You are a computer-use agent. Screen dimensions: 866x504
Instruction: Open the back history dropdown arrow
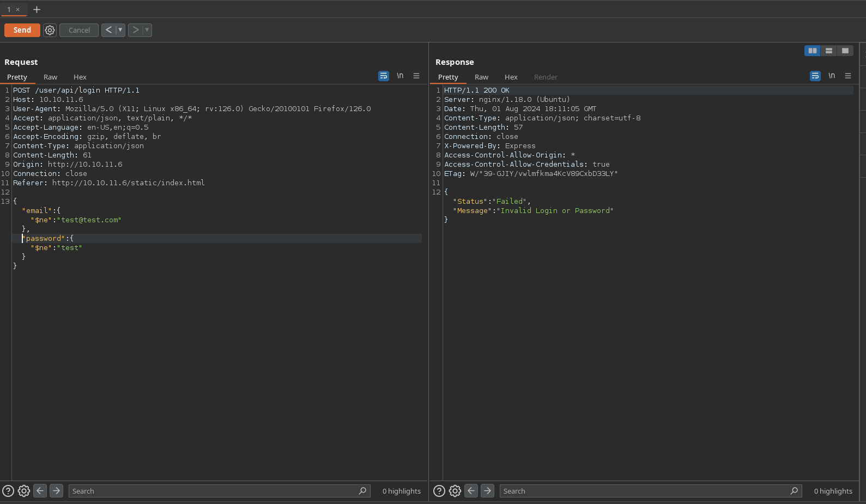tap(120, 30)
